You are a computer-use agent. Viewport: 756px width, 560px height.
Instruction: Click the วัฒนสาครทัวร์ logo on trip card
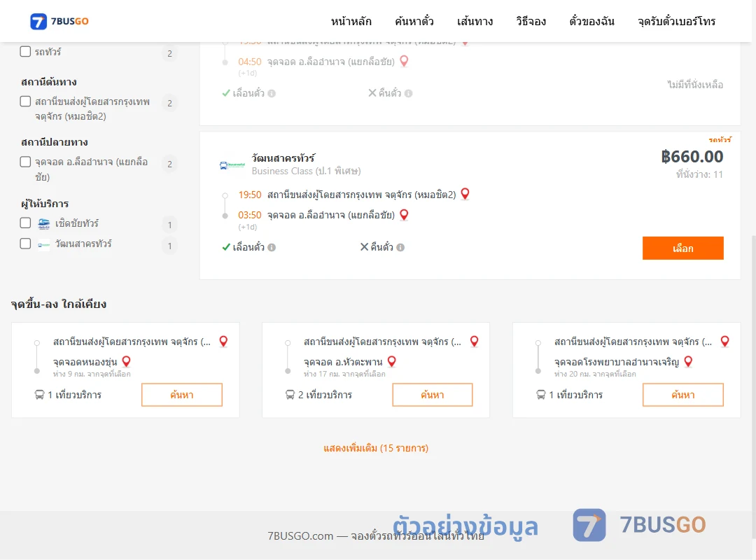pyautogui.click(x=232, y=165)
